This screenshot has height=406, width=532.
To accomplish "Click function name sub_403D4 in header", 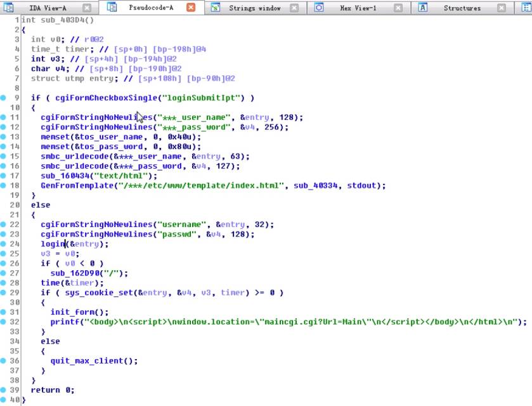I will tap(62, 20).
